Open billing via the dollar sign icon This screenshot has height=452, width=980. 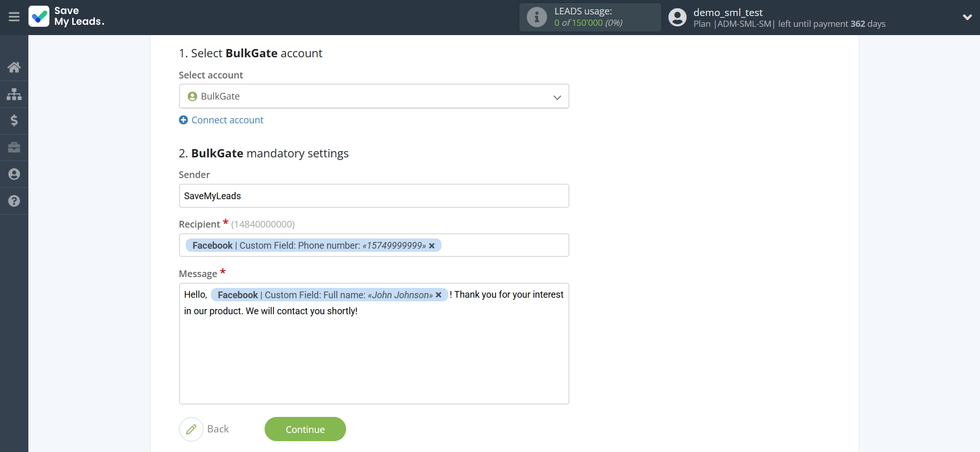pos(14,121)
